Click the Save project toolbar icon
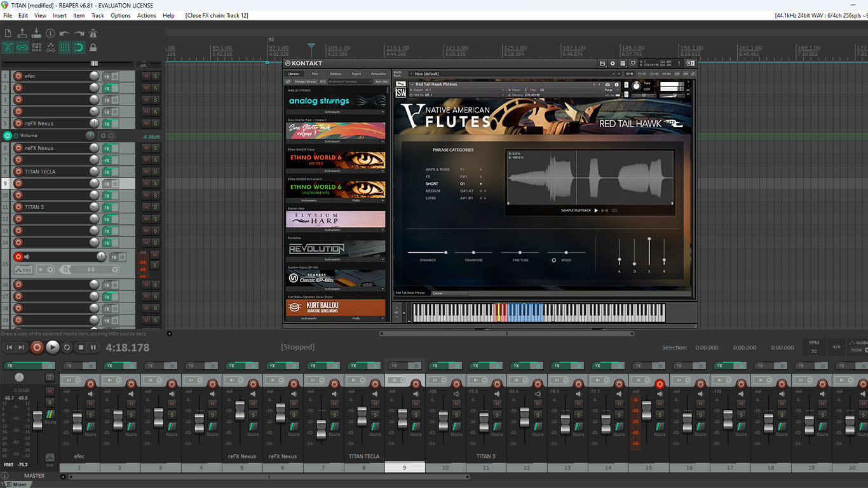868x488 pixels. (36, 33)
